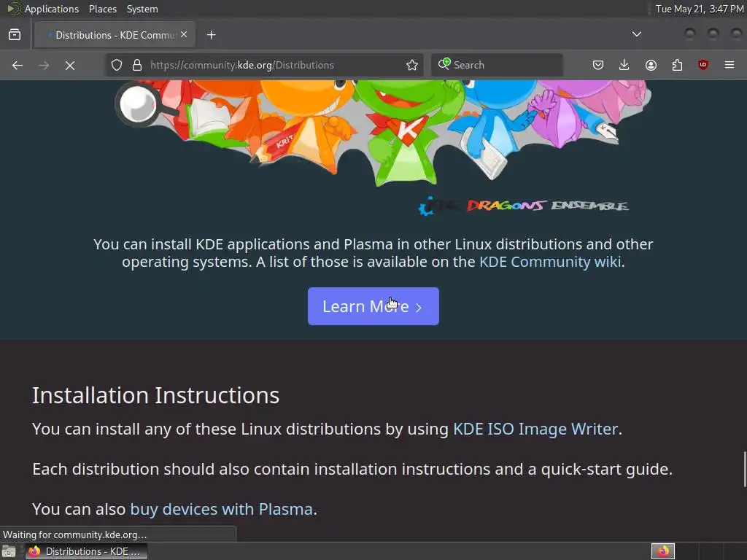The width and height of the screenshot is (747, 560).
Task: Stop page loading with the X icon
Action: [70, 65]
